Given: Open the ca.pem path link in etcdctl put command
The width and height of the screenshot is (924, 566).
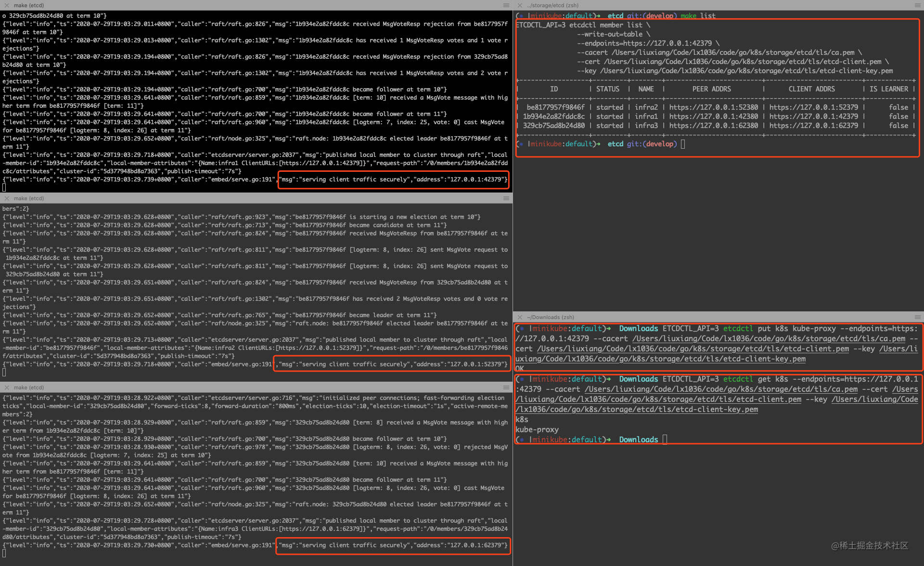Looking at the screenshot, I should [x=769, y=339].
